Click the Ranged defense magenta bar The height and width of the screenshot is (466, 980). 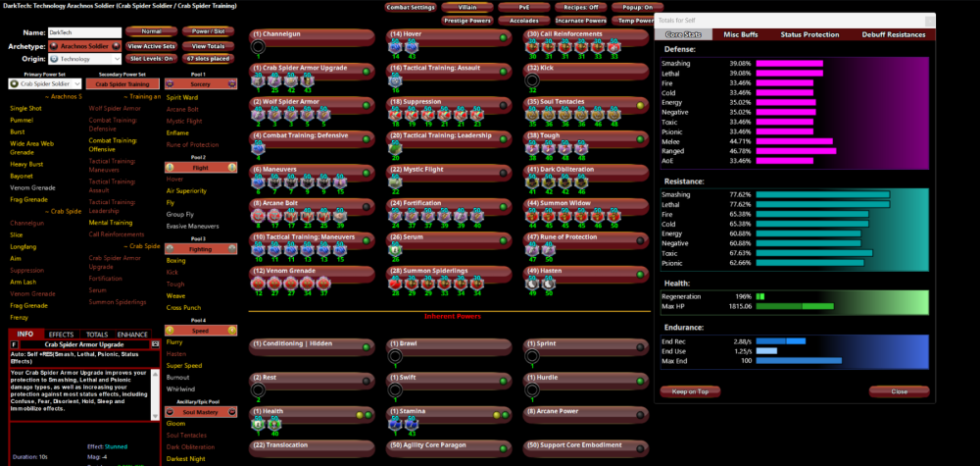click(791, 151)
